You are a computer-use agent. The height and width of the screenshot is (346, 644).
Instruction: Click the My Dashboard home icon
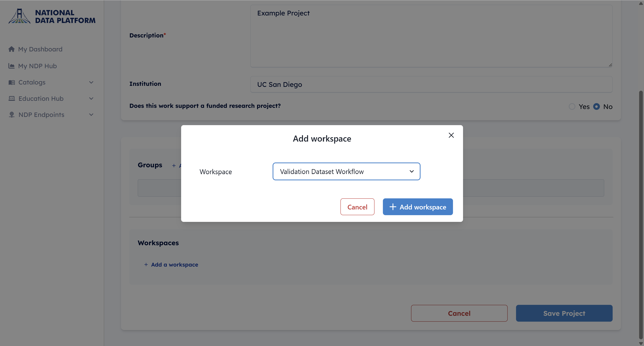(x=12, y=49)
